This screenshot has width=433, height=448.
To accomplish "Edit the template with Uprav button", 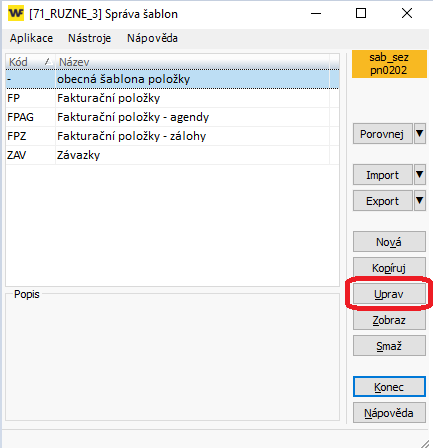I will click(389, 294).
